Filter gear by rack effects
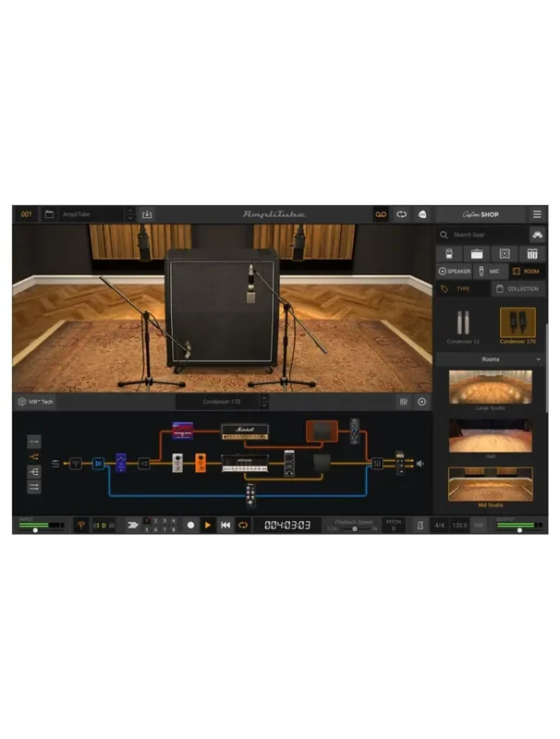560x739 pixels. pyautogui.click(x=532, y=254)
